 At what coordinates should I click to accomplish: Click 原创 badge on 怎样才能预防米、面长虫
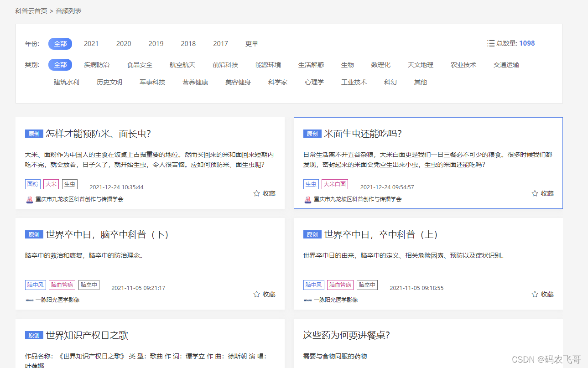[x=34, y=134]
